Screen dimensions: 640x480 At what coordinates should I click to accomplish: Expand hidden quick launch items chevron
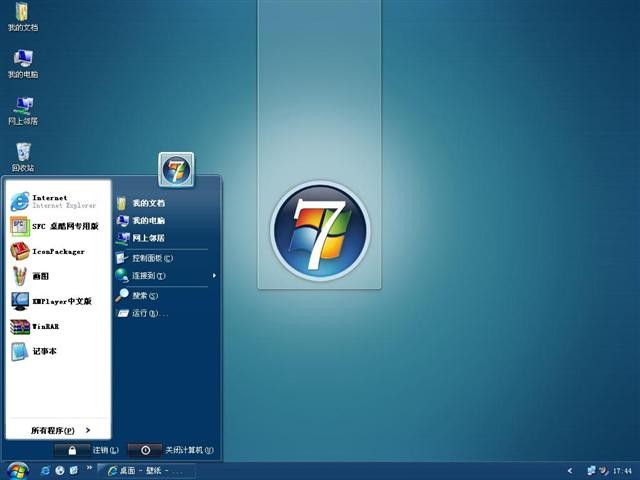click(x=89, y=468)
